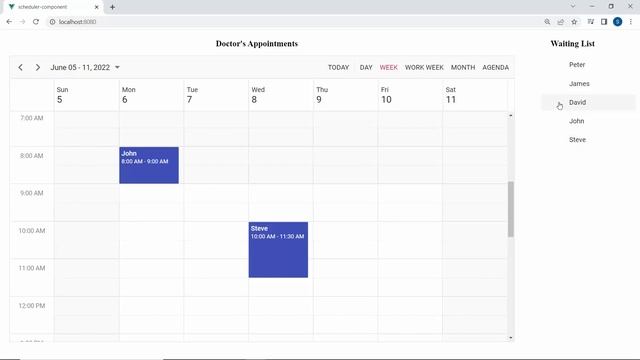The height and width of the screenshot is (360, 640).
Task: Select David in the Waiting List
Action: (588, 102)
